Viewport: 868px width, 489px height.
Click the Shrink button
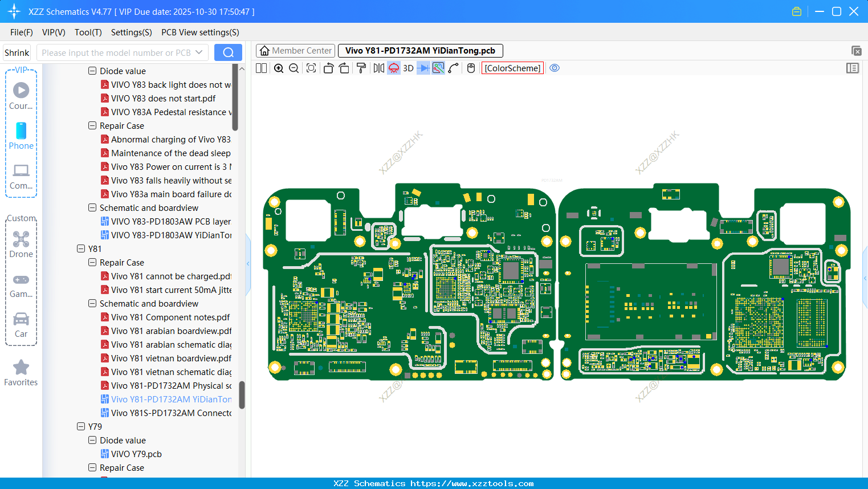pyautogui.click(x=17, y=52)
